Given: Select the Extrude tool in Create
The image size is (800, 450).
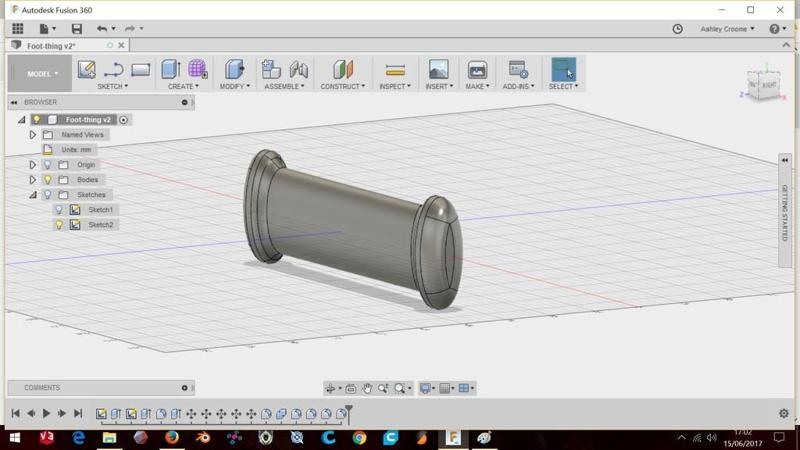Looking at the screenshot, I should [170, 69].
